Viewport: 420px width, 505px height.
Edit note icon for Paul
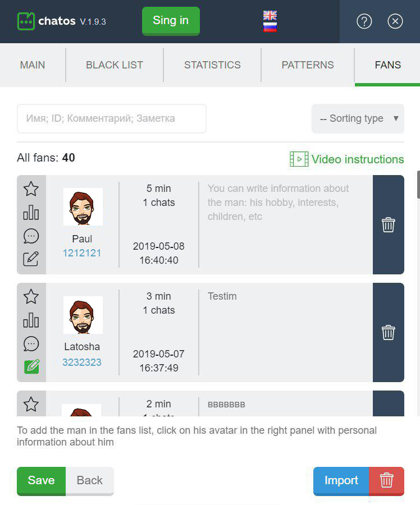[x=31, y=259]
